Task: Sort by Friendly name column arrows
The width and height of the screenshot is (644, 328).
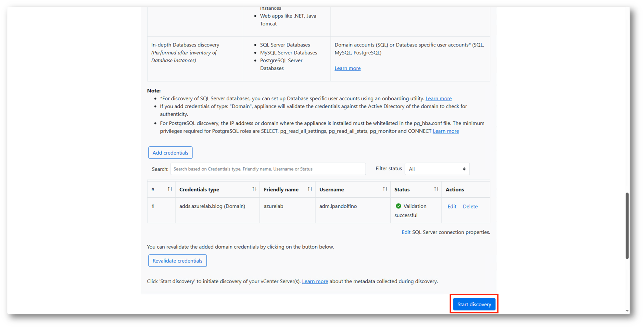Action: click(310, 189)
